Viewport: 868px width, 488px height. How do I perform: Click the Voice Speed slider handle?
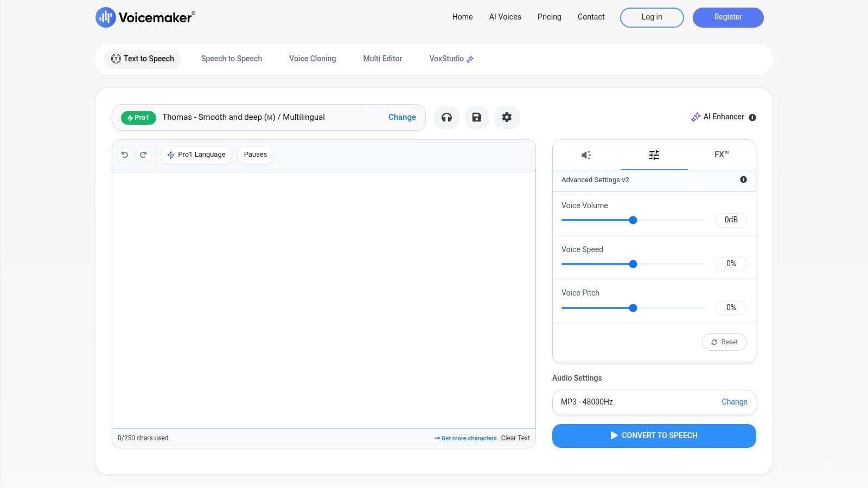coord(633,264)
